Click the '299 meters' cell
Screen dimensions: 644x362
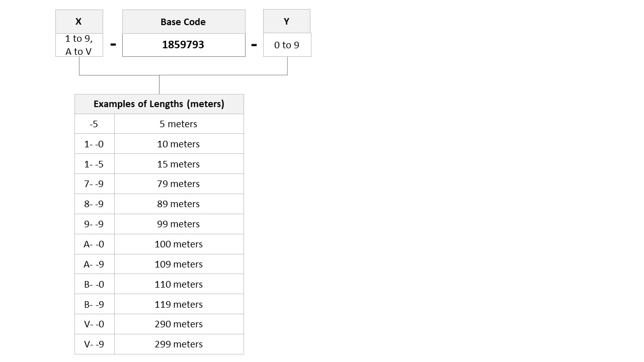(x=179, y=344)
